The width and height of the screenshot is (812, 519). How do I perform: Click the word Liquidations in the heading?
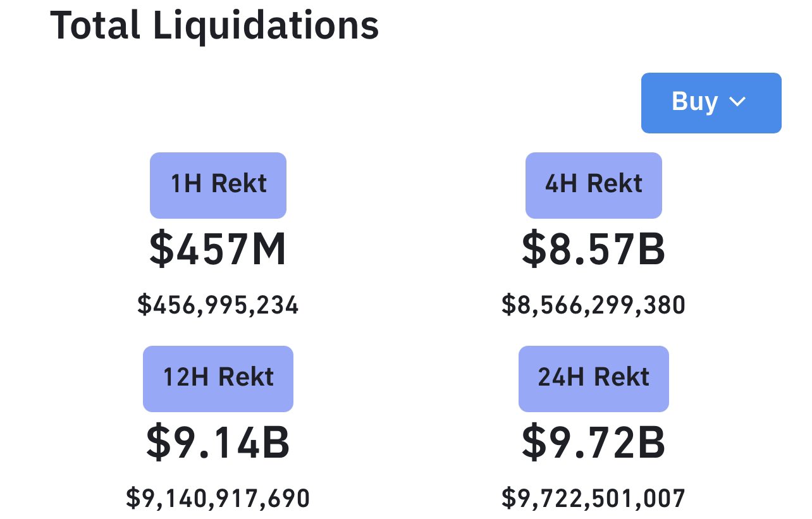pos(264,27)
